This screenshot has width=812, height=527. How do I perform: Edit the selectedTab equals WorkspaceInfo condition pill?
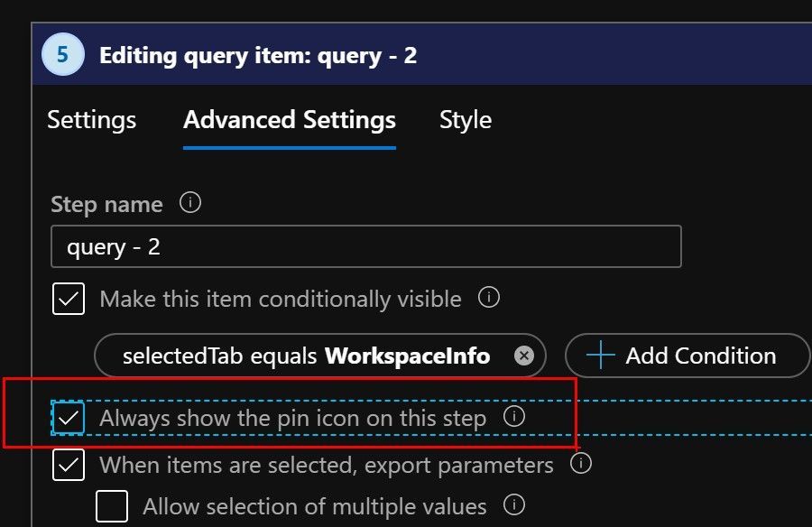[306, 356]
